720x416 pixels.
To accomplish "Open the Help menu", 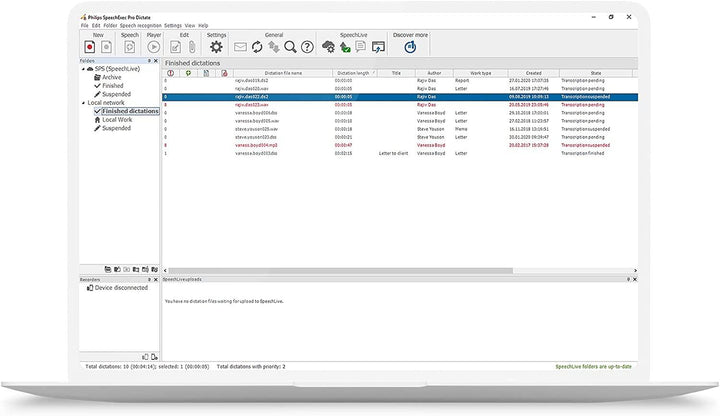I will coord(203,26).
